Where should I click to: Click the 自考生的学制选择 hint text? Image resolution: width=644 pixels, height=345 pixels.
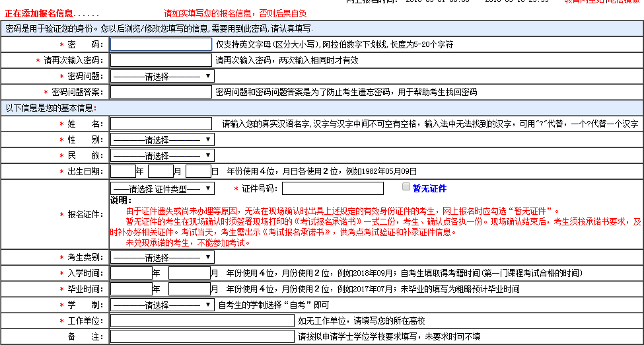pos(273,305)
